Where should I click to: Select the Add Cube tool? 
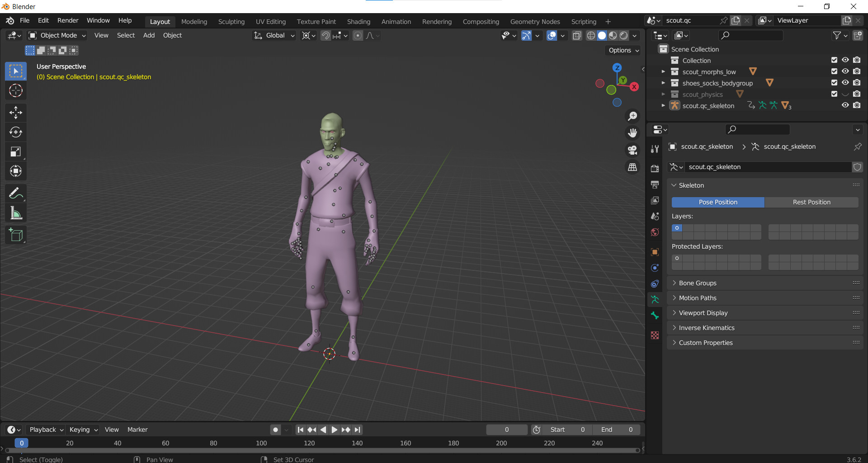16,235
